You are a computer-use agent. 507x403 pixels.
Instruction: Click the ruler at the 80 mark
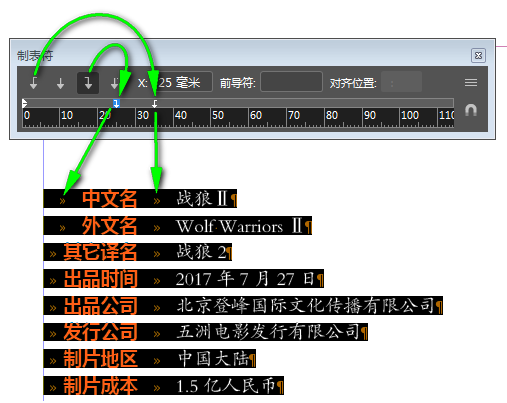[332, 116]
